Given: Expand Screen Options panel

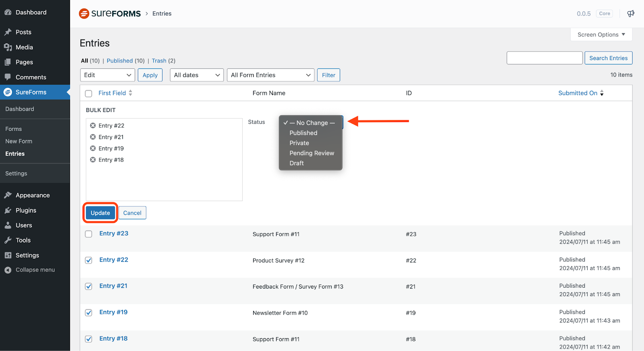Looking at the screenshot, I should tap(601, 35).
